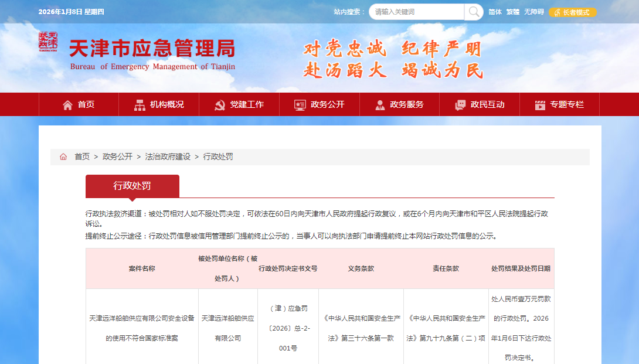Select the 行政处罚 red tab
The width and height of the screenshot is (639, 364).
pos(132,186)
